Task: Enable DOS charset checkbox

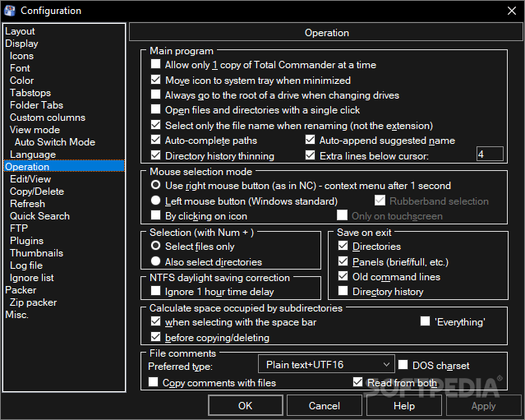Action: [403, 364]
